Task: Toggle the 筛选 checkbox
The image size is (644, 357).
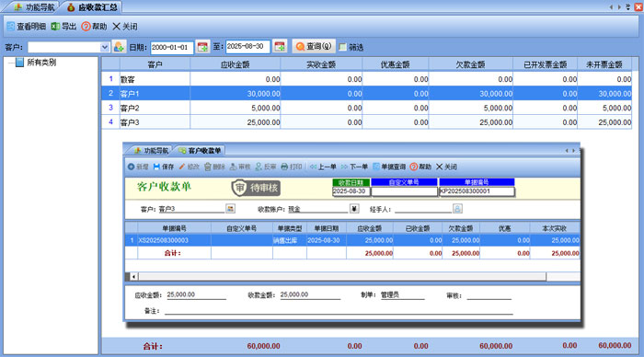Action: click(343, 47)
